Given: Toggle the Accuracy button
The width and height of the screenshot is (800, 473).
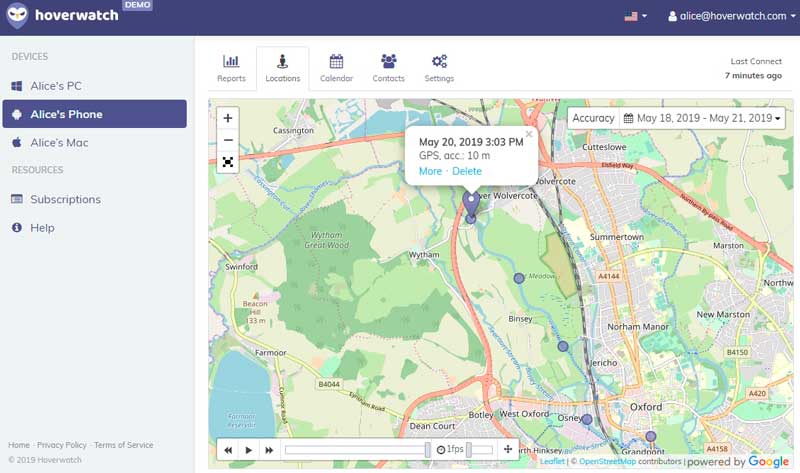Looking at the screenshot, I should [x=593, y=118].
